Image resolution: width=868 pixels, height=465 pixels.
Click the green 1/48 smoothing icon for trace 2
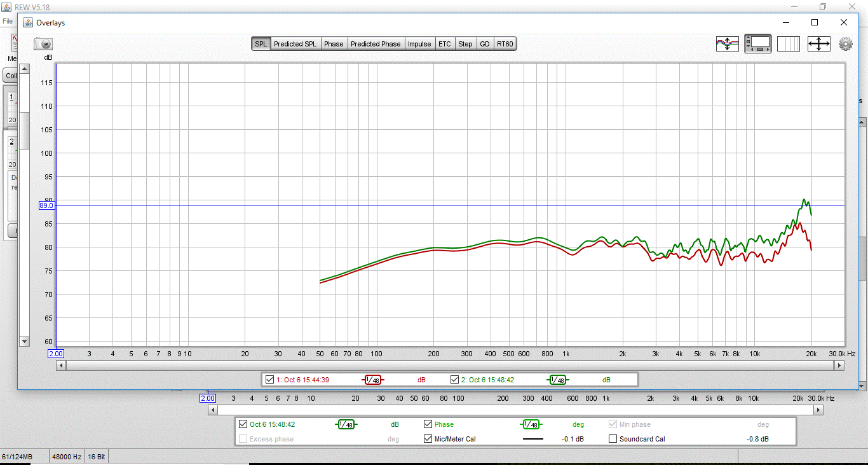point(557,380)
